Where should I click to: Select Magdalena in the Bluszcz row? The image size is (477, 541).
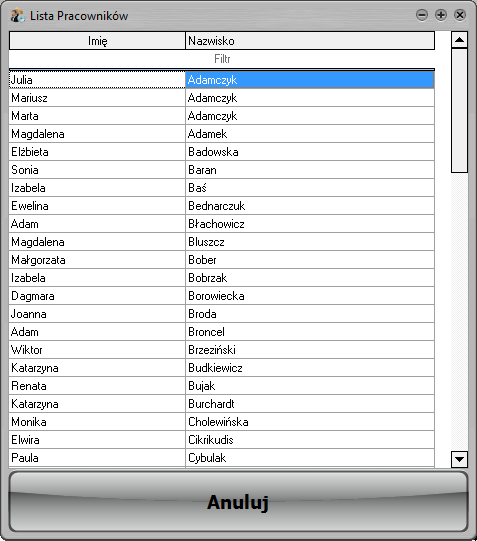pos(97,242)
